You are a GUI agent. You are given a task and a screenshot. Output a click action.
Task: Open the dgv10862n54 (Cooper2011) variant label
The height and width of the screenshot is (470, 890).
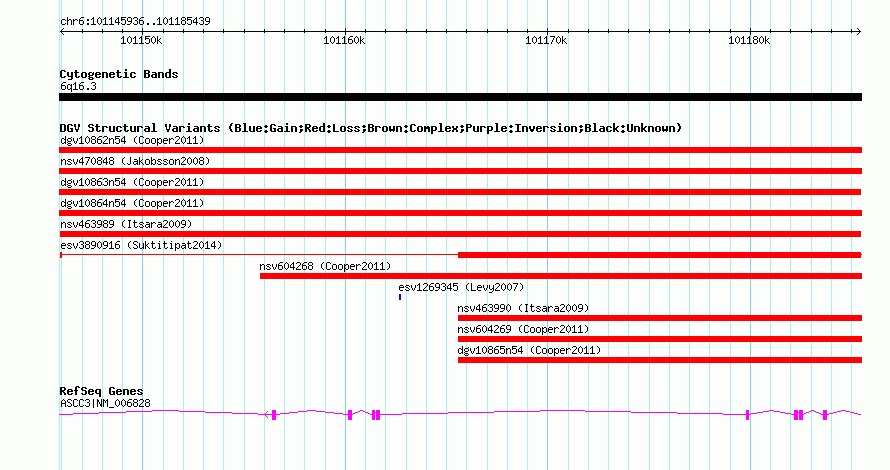[x=132, y=140]
